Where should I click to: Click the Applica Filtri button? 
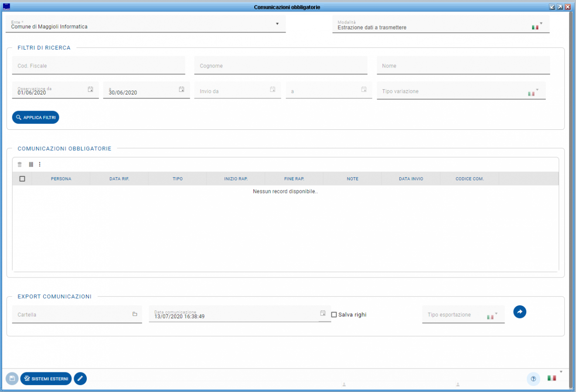coord(36,118)
